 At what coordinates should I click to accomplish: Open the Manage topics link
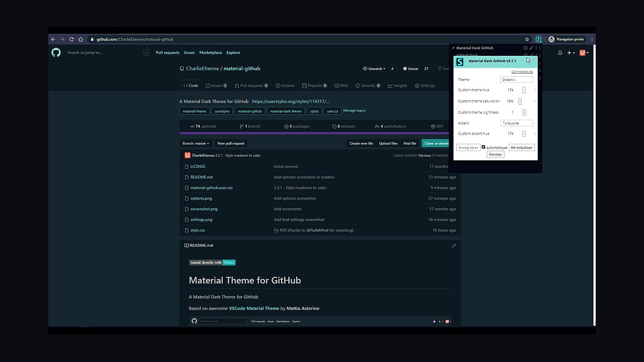pyautogui.click(x=354, y=110)
